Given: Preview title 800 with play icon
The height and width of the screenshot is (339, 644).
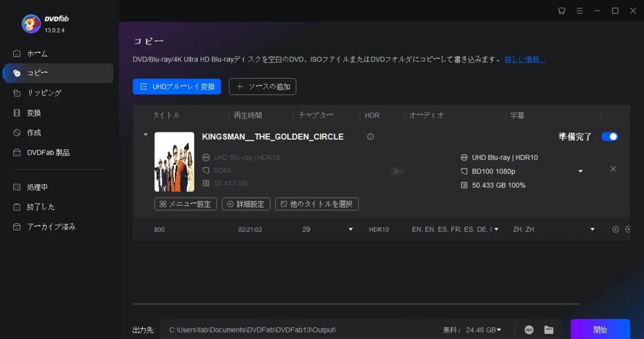Looking at the screenshot, I should 615,229.
